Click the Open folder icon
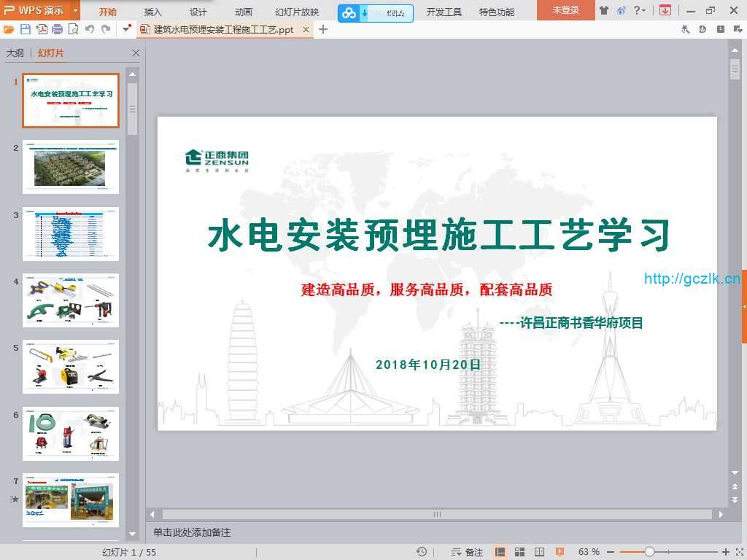The image size is (747, 560). 9,29
